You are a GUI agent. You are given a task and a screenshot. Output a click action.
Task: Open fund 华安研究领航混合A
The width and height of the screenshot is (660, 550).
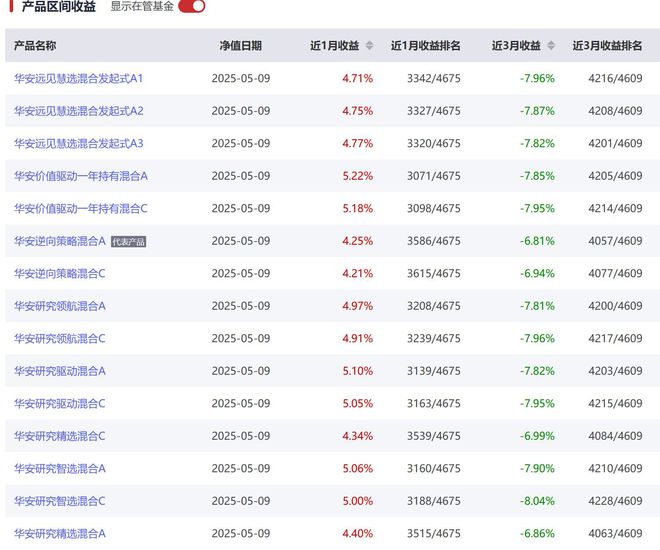pos(60,306)
